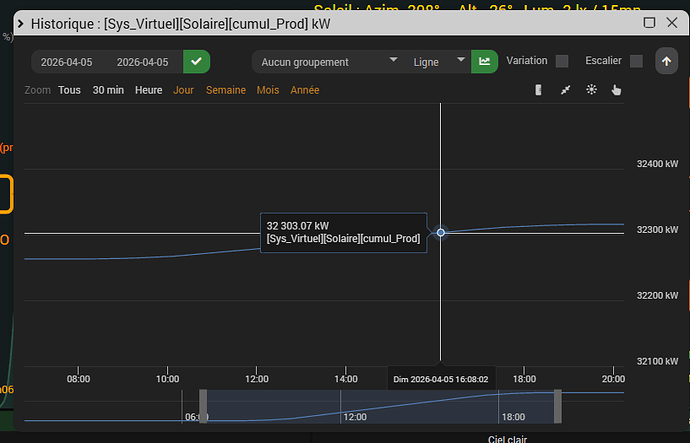Zoom to Mois range

(268, 90)
